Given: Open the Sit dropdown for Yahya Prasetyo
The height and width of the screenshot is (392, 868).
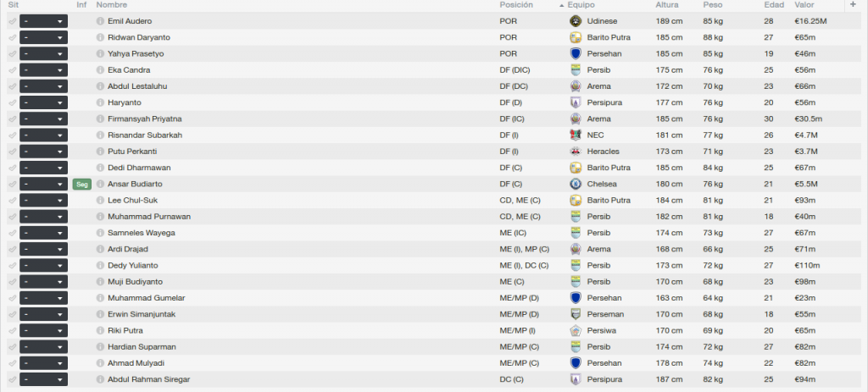Looking at the screenshot, I should (44, 53).
